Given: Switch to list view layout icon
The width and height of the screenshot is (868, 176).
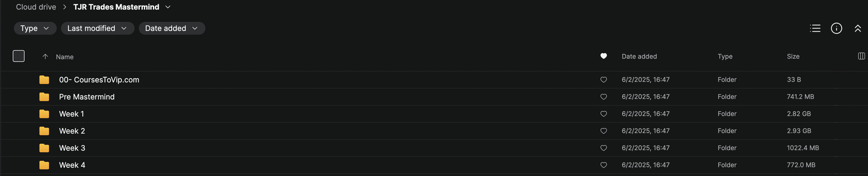Looking at the screenshot, I should [x=815, y=28].
